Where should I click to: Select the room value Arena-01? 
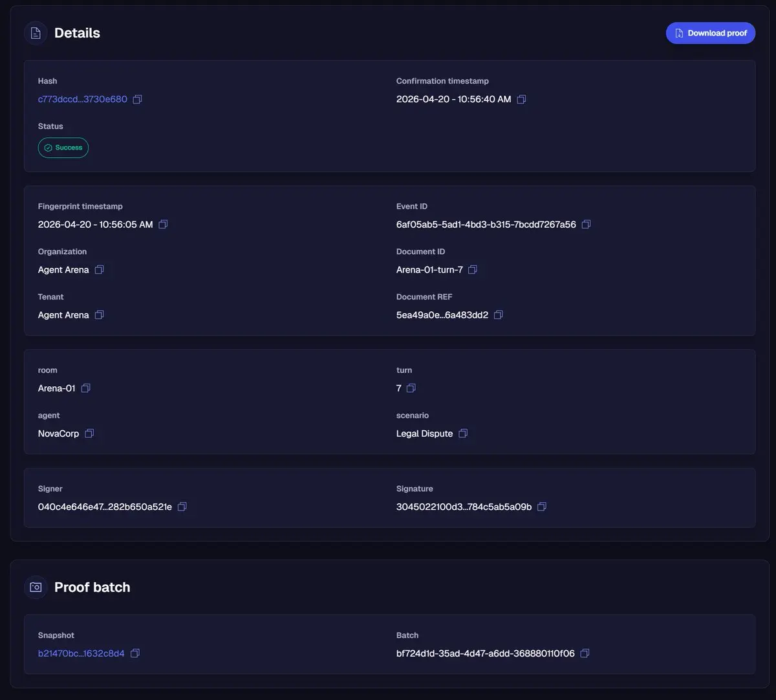coord(57,388)
